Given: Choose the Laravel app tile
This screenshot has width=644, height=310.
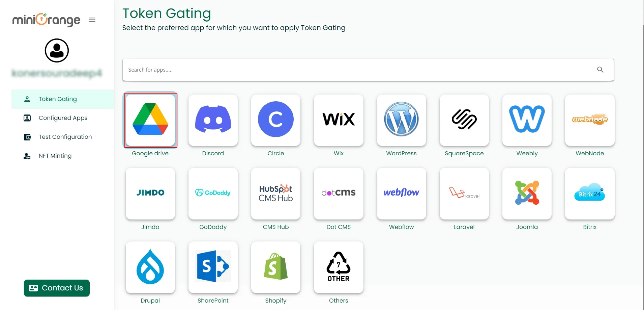Looking at the screenshot, I should pyautogui.click(x=464, y=194).
